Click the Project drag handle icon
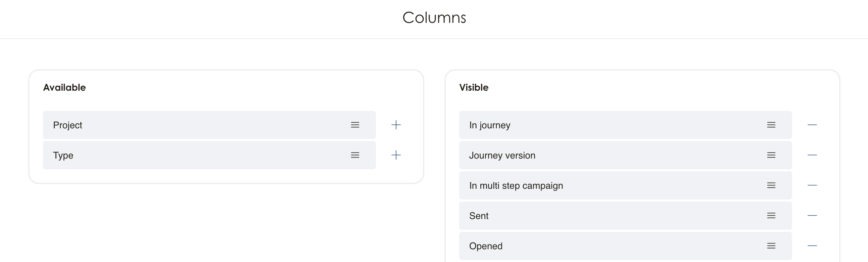Screen dimensions: 868x262 tap(355, 125)
